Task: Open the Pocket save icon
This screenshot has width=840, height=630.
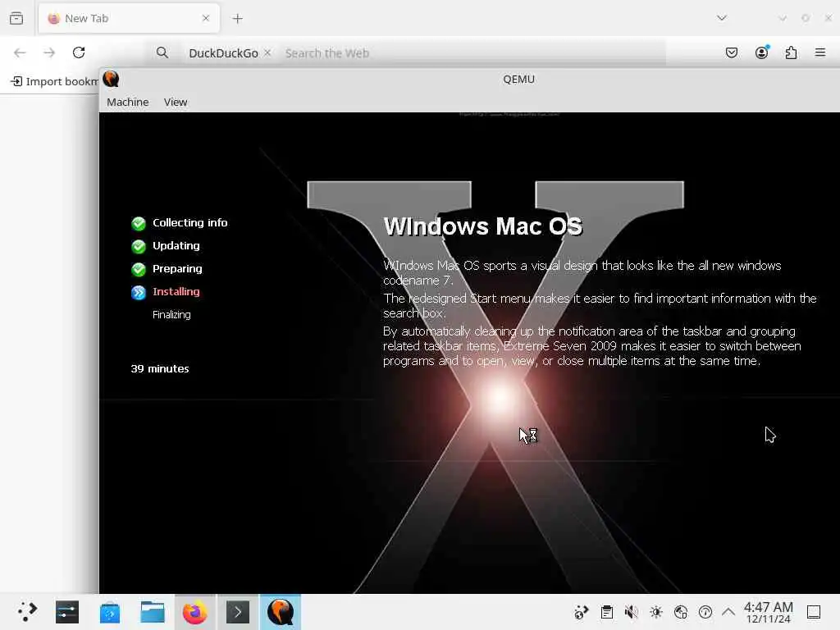Action: tap(731, 52)
